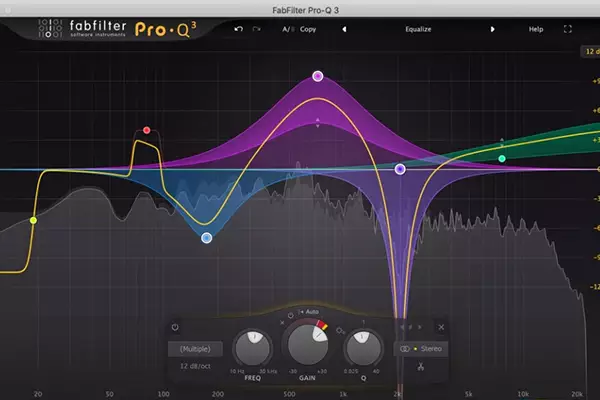
Task: Click the GAIN knob
Action: (308, 346)
